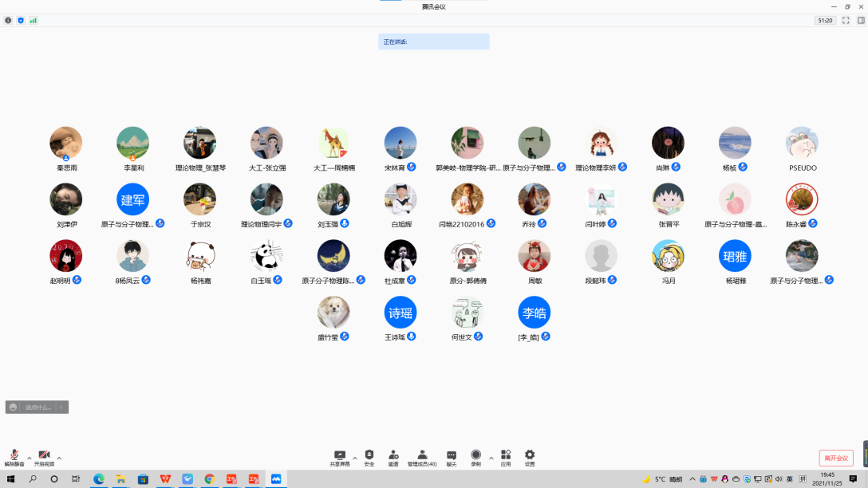Select participant 秦思雨's avatar
Viewport: 868px width, 488px height.
click(x=65, y=143)
